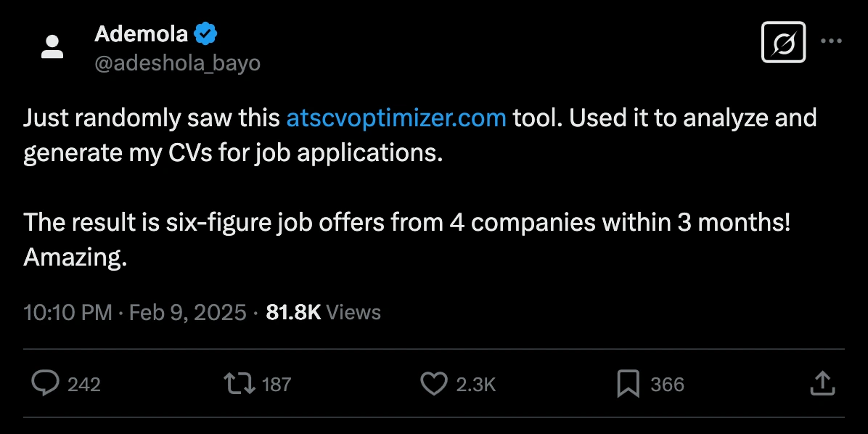Share the post via upload arrow icon

[x=822, y=383]
